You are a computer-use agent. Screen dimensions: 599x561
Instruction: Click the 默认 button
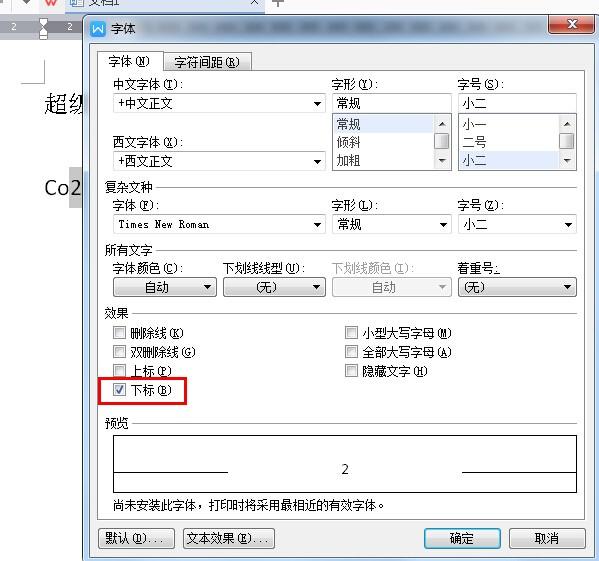coord(136,538)
